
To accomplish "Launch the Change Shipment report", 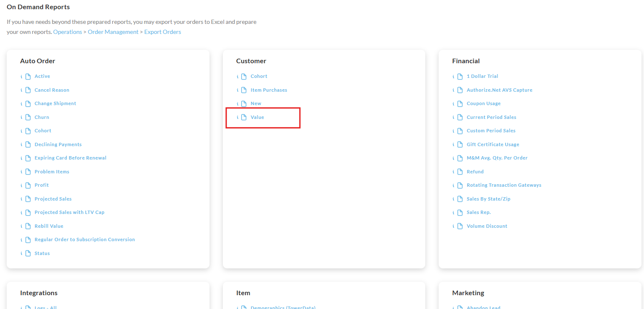I will tap(55, 103).
